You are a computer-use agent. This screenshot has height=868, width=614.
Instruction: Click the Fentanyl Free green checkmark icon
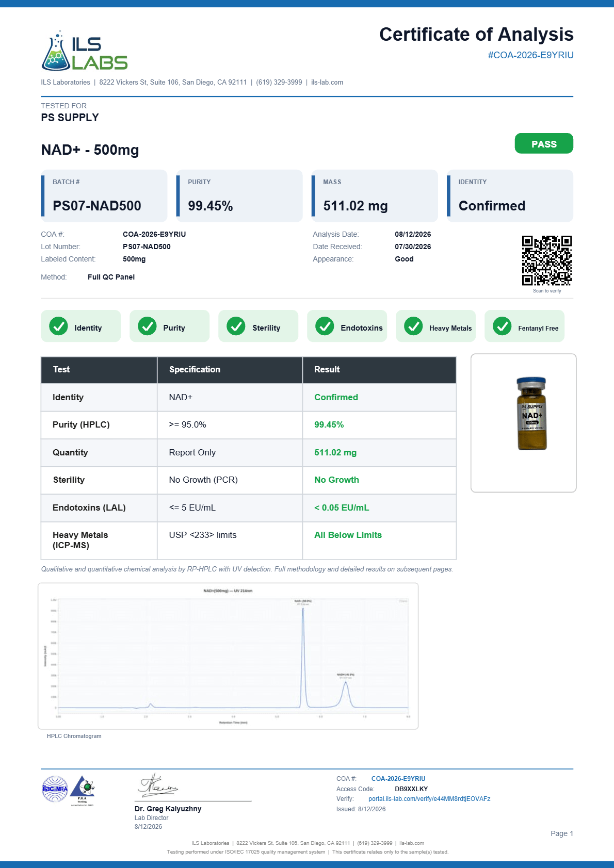coord(502,326)
